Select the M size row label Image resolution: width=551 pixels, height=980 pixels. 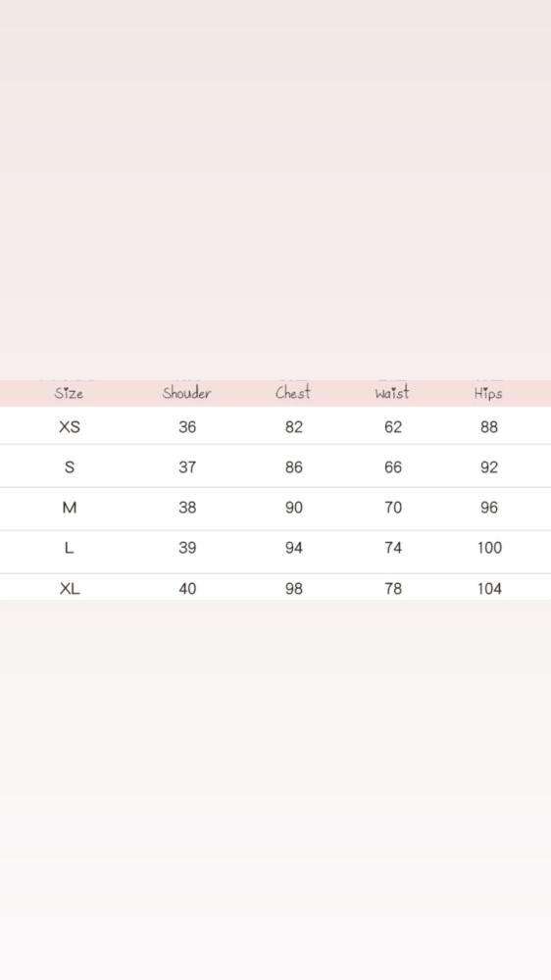[70, 508]
